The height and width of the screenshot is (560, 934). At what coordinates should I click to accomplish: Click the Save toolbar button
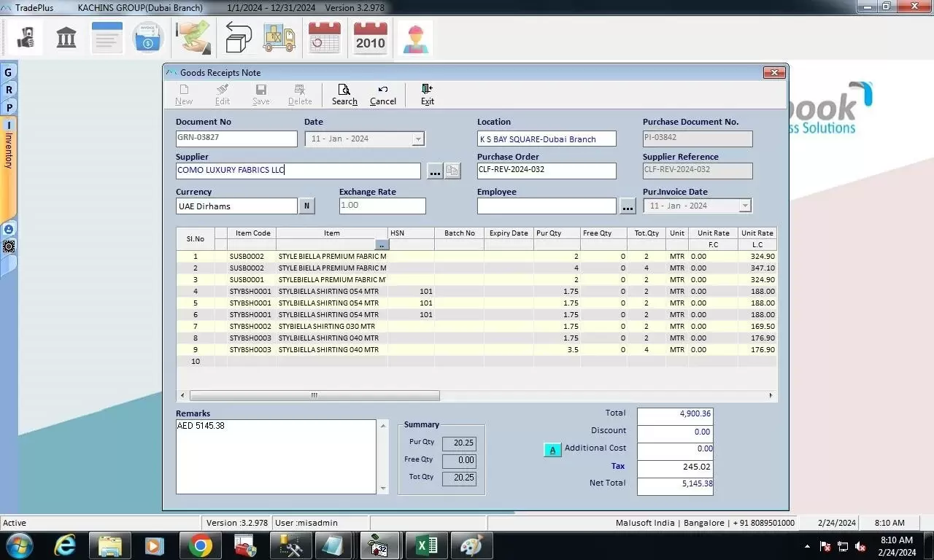coord(260,95)
